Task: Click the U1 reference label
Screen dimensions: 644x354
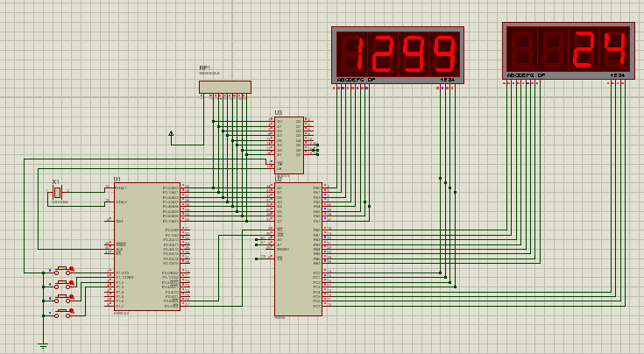Action: 117,180
